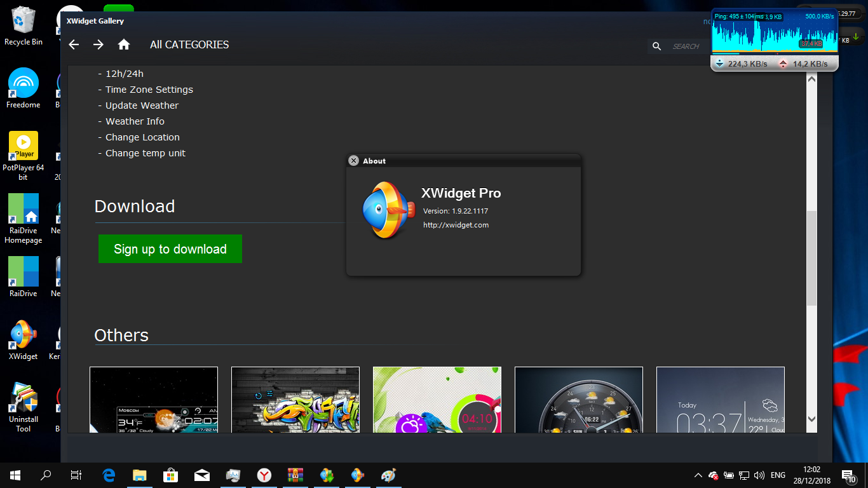Click the battery tray icon

click(729, 475)
